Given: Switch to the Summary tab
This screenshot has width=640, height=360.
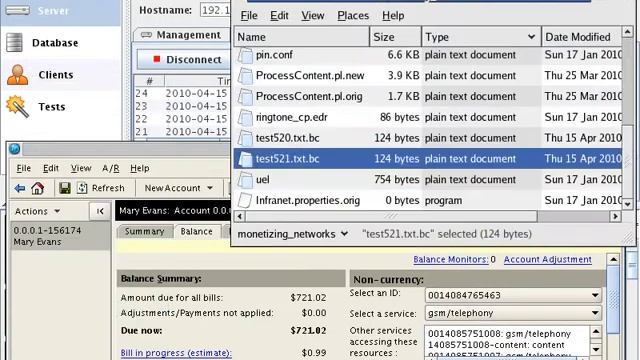Looking at the screenshot, I should coord(144,231).
